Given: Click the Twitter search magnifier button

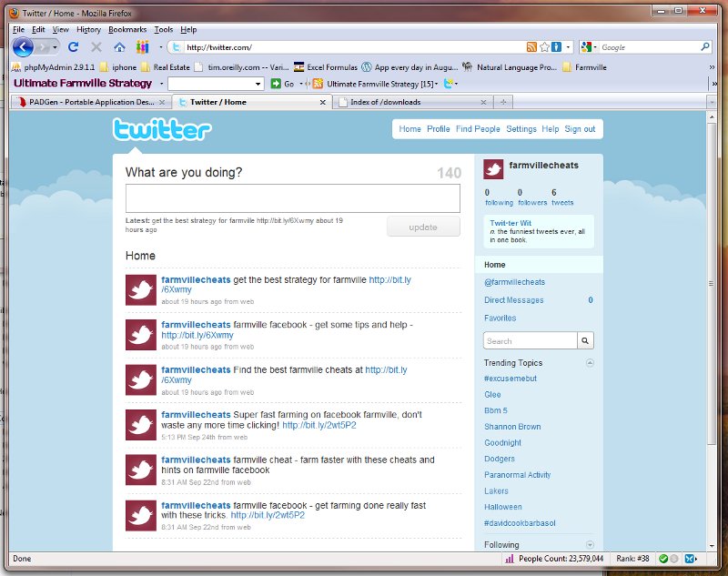Looking at the screenshot, I should coord(585,340).
